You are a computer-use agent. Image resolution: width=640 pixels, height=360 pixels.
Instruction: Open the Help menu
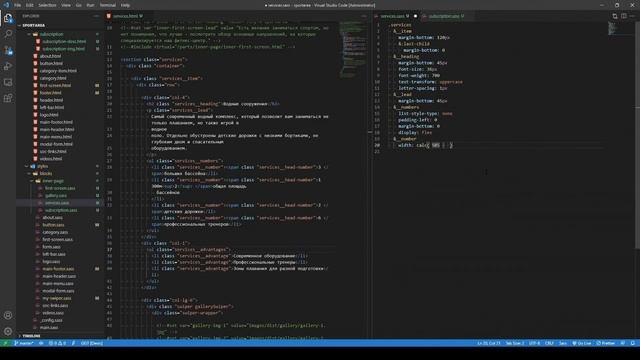point(125,5)
